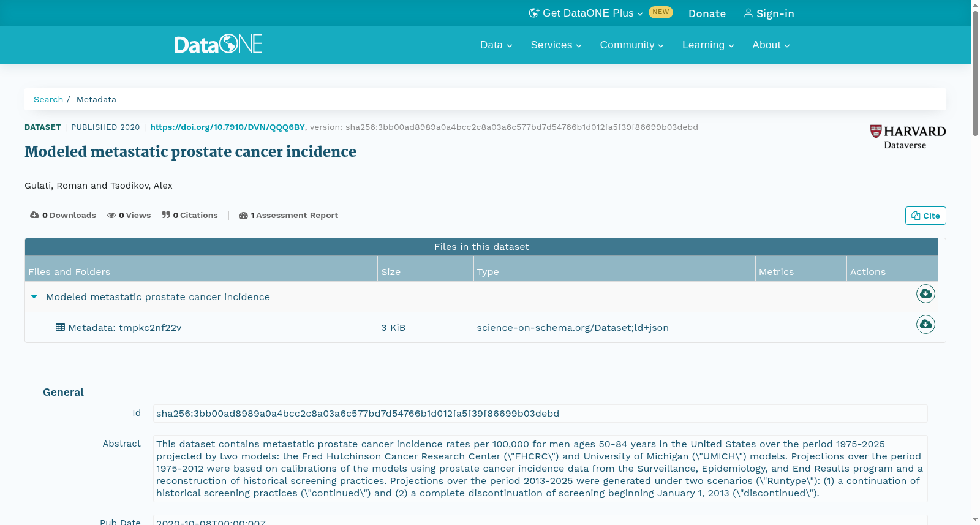Click the Views eye icon

111,215
